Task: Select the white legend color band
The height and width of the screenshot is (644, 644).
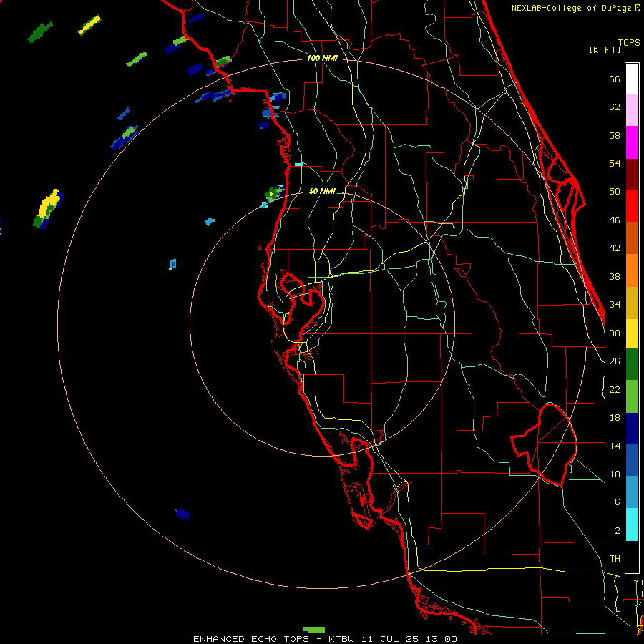Action: pyautogui.click(x=632, y=79)
